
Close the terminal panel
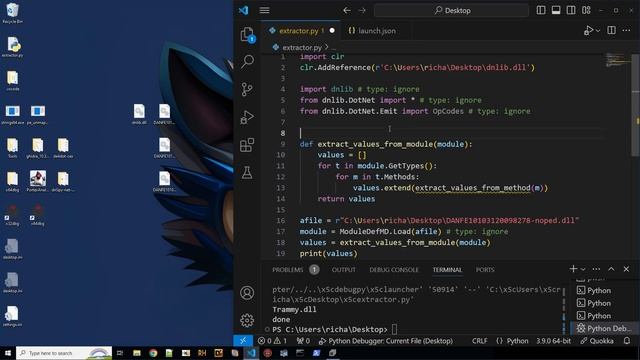627,269
